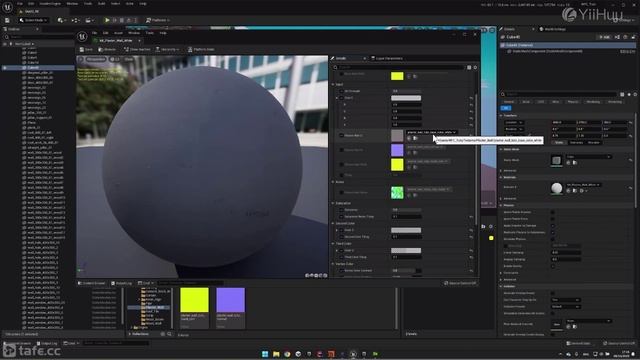Click the use-selected arrow under the Static Mesh dropdown
Viewport: 640px width, 360px height.
pyautogui.click(x=568, y=163)
